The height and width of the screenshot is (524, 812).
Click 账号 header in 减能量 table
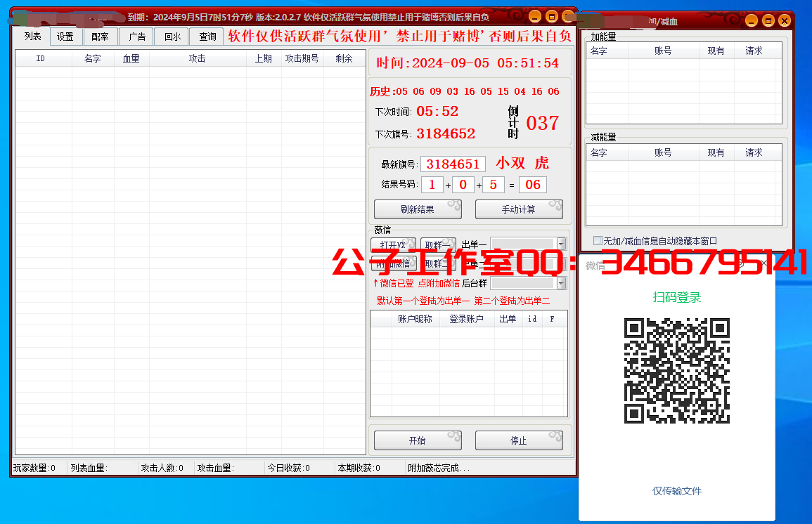pos(664,152)
